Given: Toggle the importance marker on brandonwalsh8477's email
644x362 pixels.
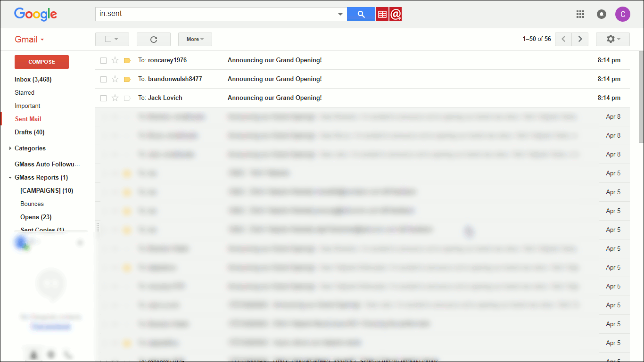Looking at the screenshot, I should click(x=126, y=79).
